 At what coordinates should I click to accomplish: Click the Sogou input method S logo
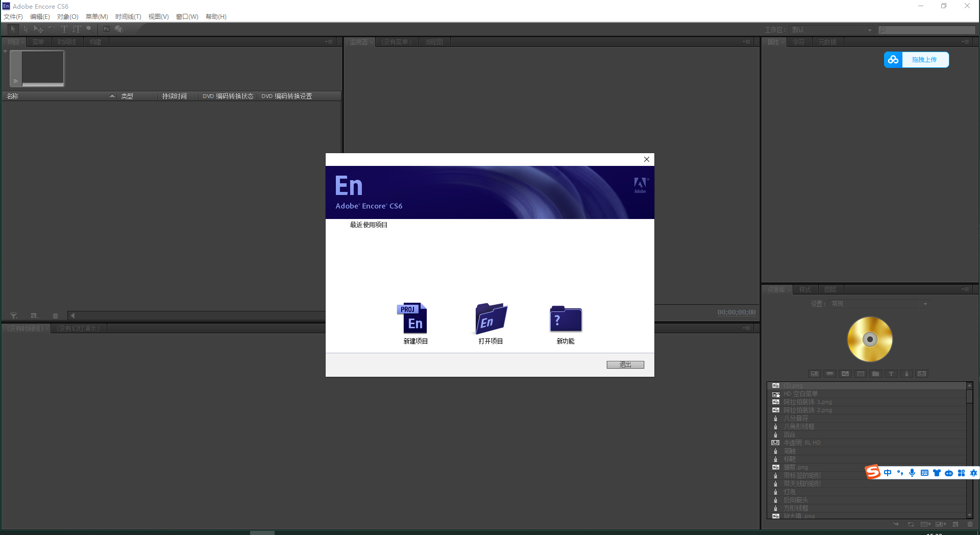click(x=873, y=472)
